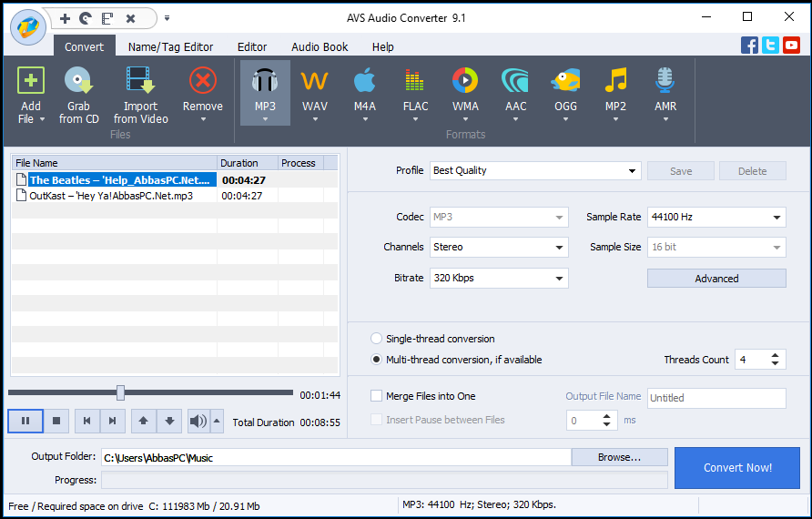Click the Threads Count field

coord(751,360)
